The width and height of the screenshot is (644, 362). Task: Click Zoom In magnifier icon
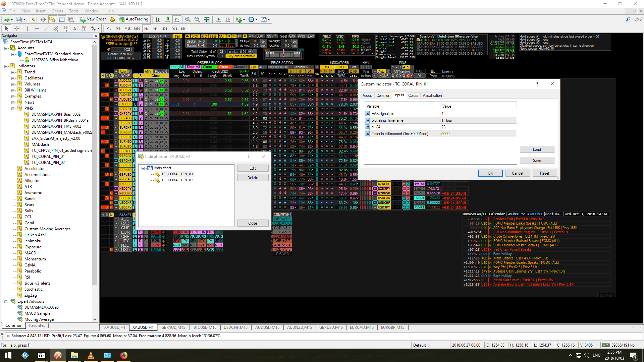pos(188,19)
